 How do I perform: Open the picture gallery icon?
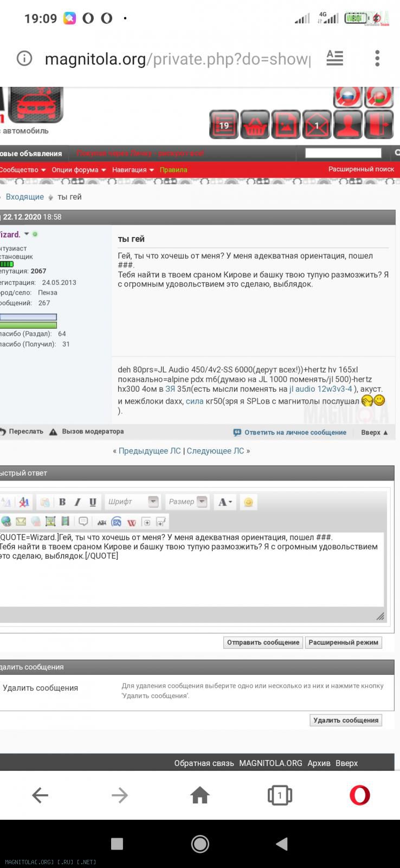[286, 125]
